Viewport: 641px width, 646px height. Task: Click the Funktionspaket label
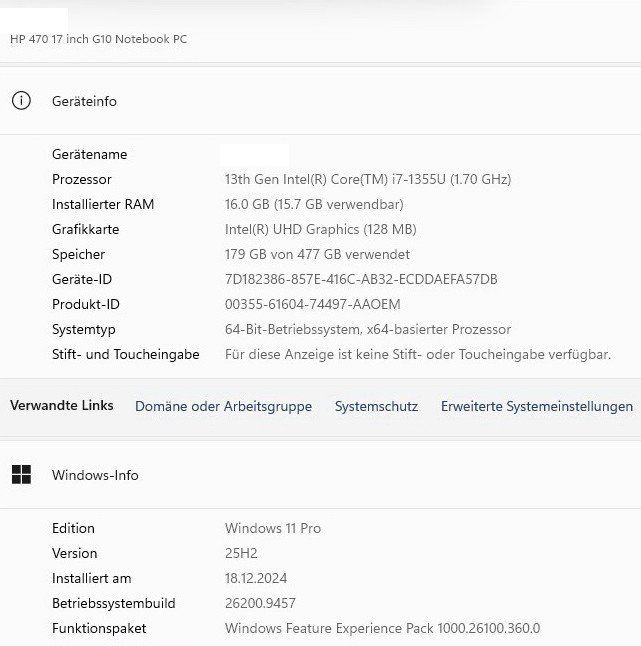click(99, 629)
